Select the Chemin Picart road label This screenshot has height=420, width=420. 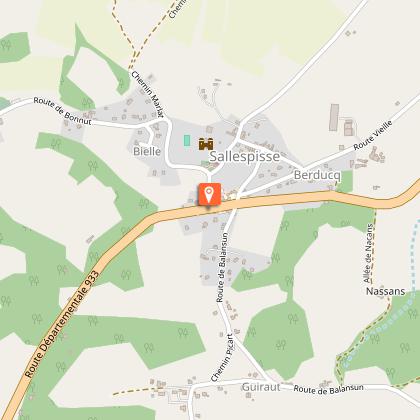pyautogui.click(x=222, y=358)
